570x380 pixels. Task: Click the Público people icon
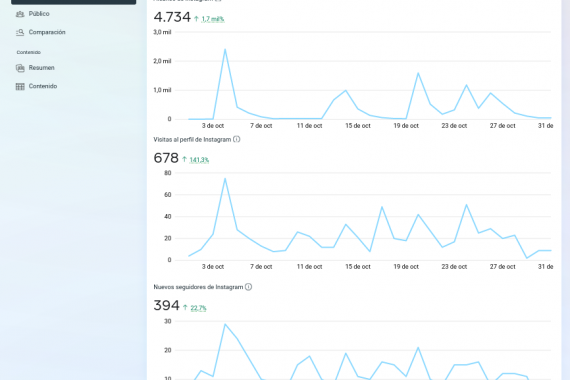20,14
